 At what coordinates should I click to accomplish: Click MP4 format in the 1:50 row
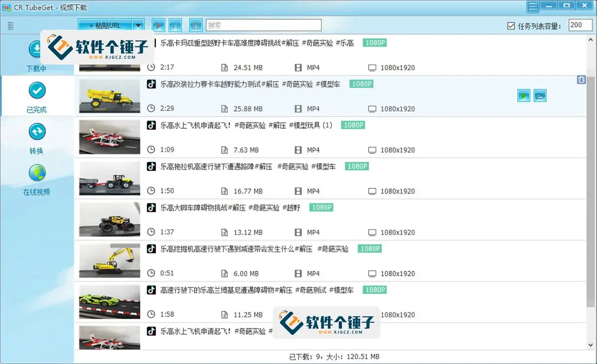313,191
